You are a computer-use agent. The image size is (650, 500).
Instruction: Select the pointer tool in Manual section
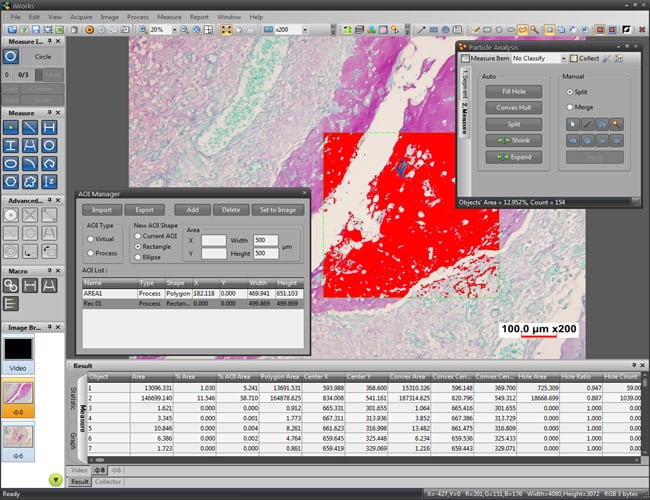pyautogui.click(x=575, y=124)
